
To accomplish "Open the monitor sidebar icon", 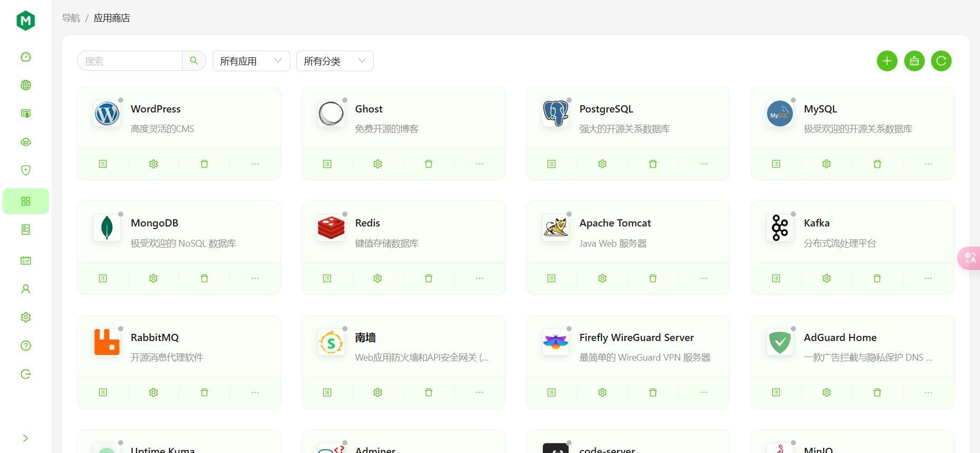I will (26, 114).
